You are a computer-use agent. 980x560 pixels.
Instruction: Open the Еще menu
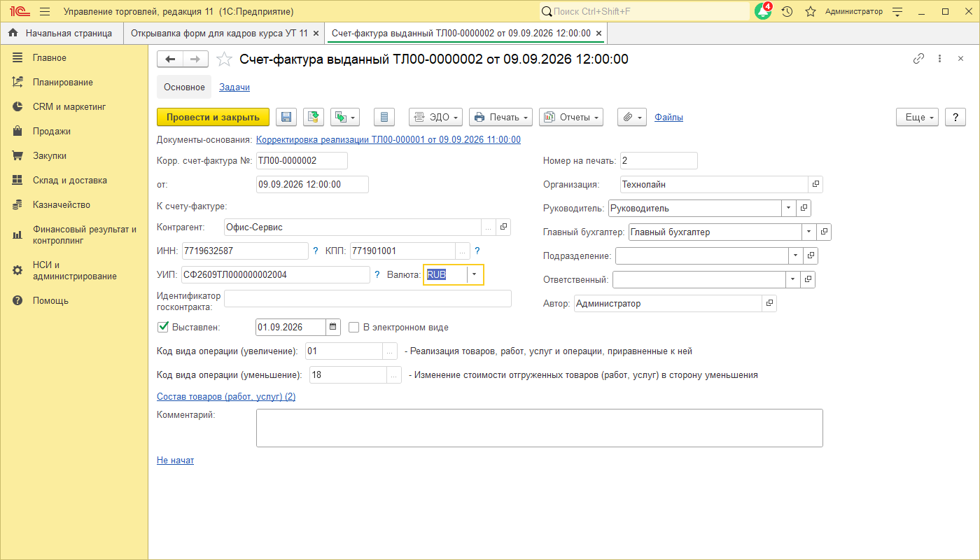(918, 118)
